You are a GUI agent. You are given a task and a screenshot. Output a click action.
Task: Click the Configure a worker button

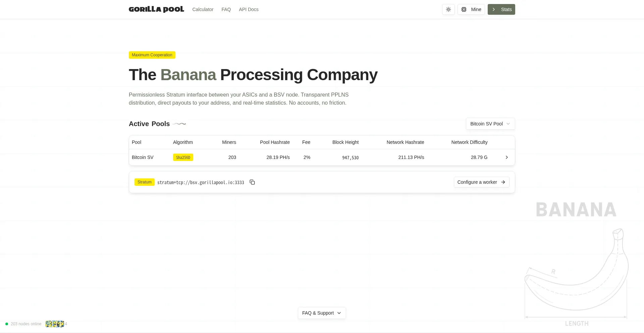[481, 182]
